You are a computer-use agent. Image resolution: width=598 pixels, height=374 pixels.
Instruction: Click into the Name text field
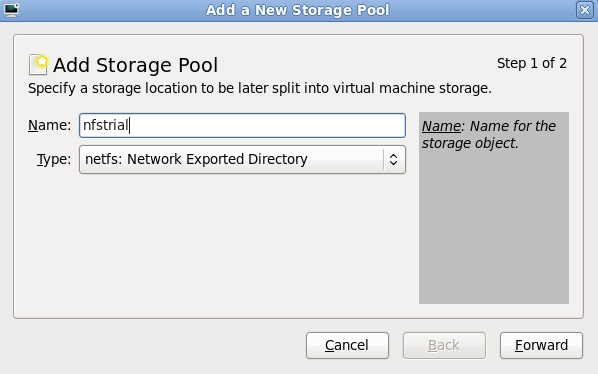coord(242,125)
